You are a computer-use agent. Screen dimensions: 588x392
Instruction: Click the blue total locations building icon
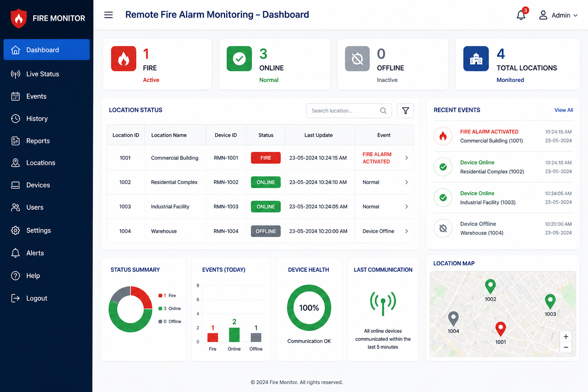476,59
